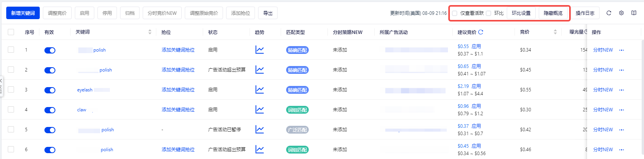Viewport: 644px width, 159px height.
Task: Refresh suggested bids icon beside 建议竞价
Action: click(x=481, y=32)
